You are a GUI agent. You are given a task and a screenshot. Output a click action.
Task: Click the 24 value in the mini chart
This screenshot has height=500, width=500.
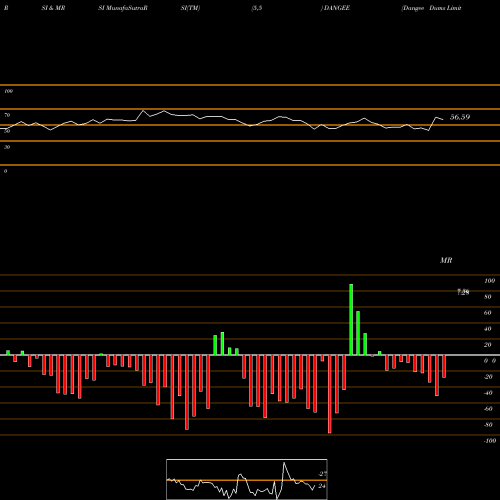click(x=321, y=486)
